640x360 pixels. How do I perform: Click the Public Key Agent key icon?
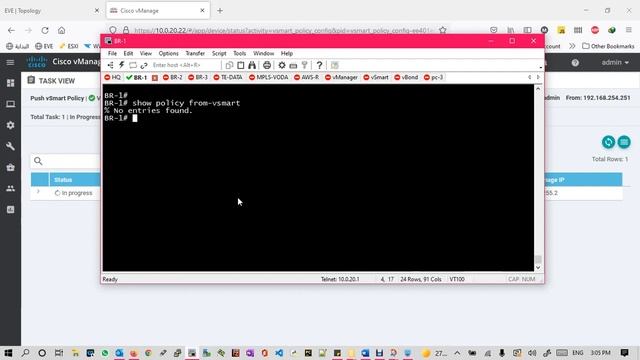(x=304, y=65)
